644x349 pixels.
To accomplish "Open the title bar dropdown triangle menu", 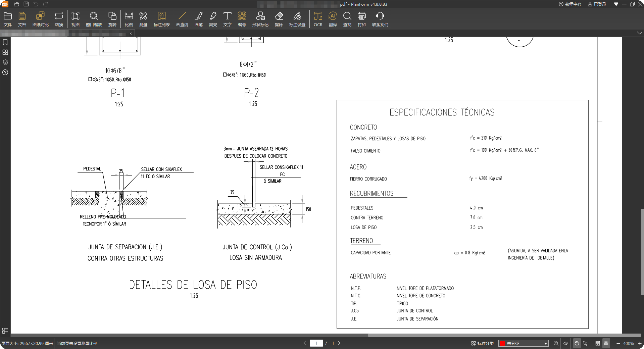I will pyautogui.click(x=616, y=4).
